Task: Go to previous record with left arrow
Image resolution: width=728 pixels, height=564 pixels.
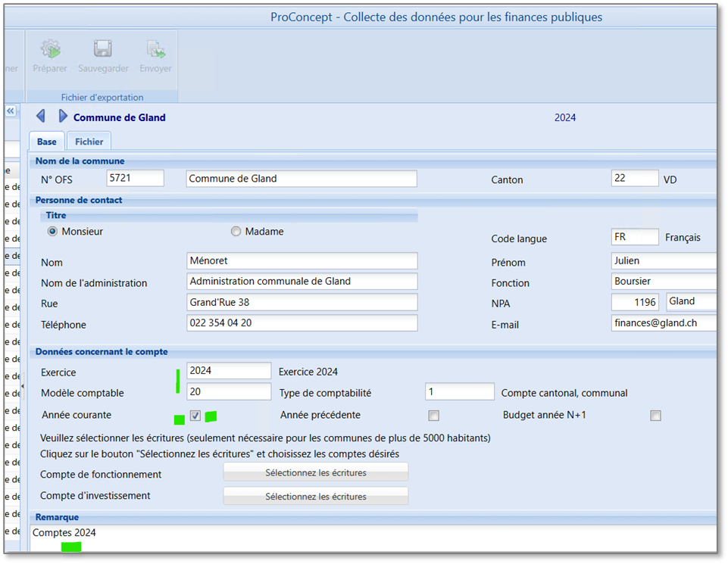Action: point(41,116)
